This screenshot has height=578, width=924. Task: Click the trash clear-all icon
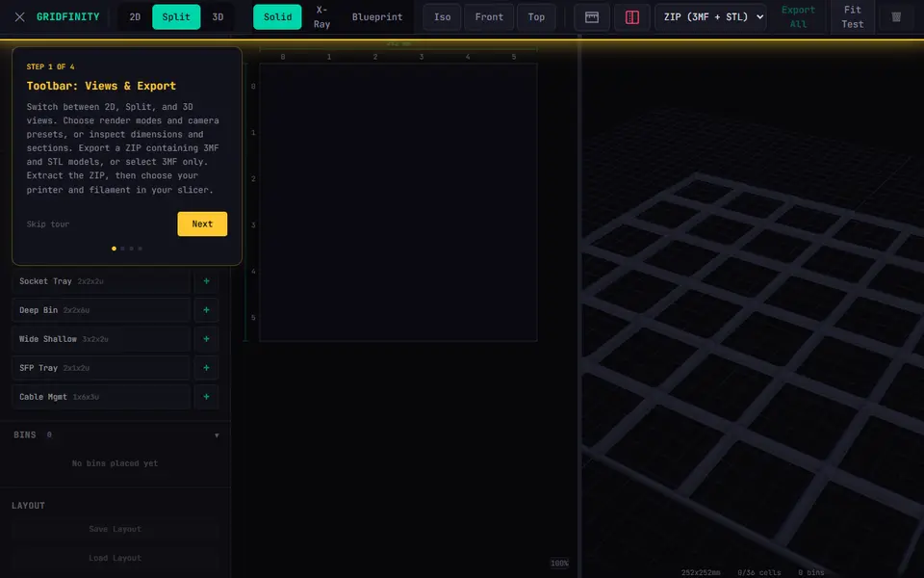coord(896,17)
